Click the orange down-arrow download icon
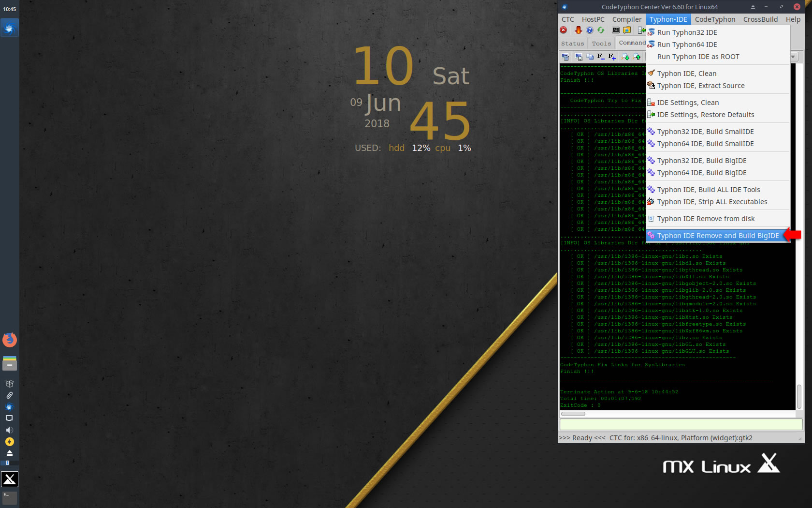 point(578,30)
